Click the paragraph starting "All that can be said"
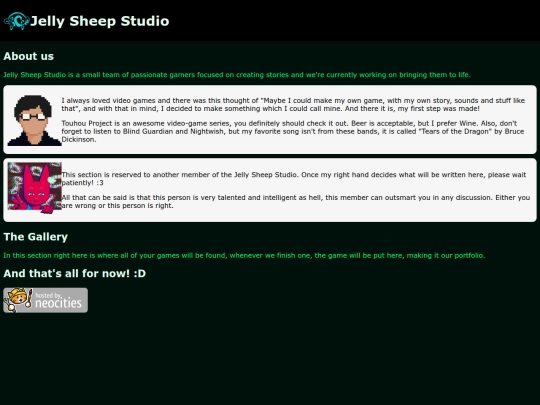Viewport: 540px width, 405px height. [296, 201]
